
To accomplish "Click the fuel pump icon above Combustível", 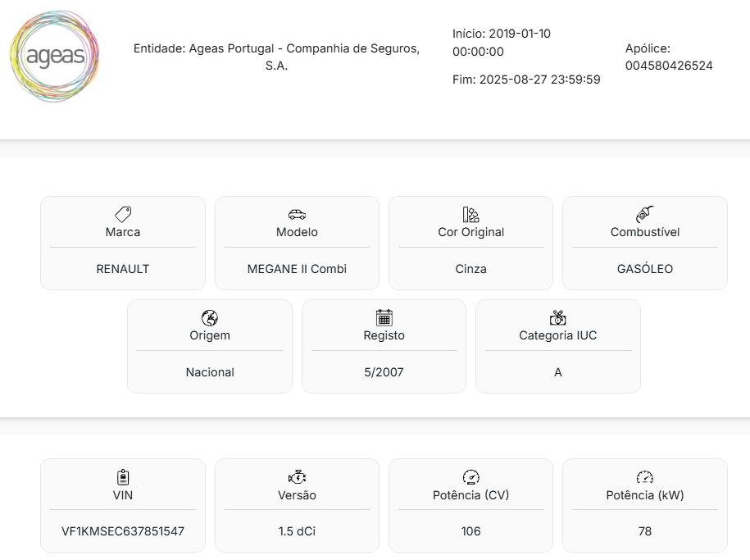I will coord(645,215).
